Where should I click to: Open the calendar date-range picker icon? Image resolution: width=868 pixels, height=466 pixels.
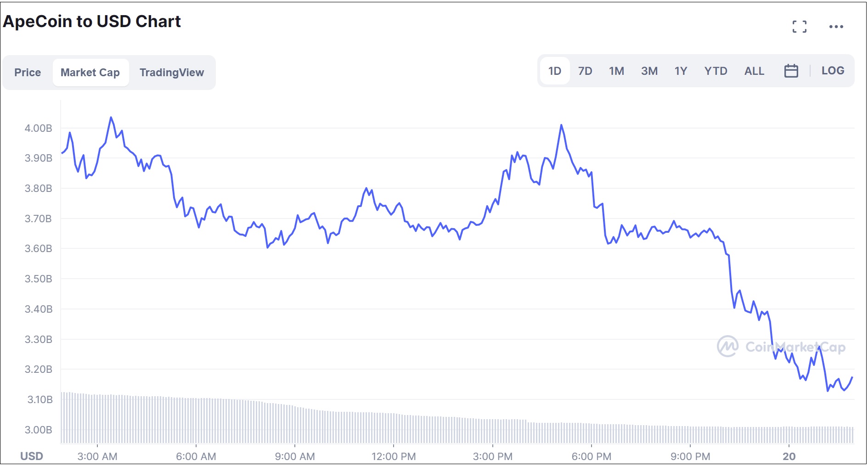(791, 71)
